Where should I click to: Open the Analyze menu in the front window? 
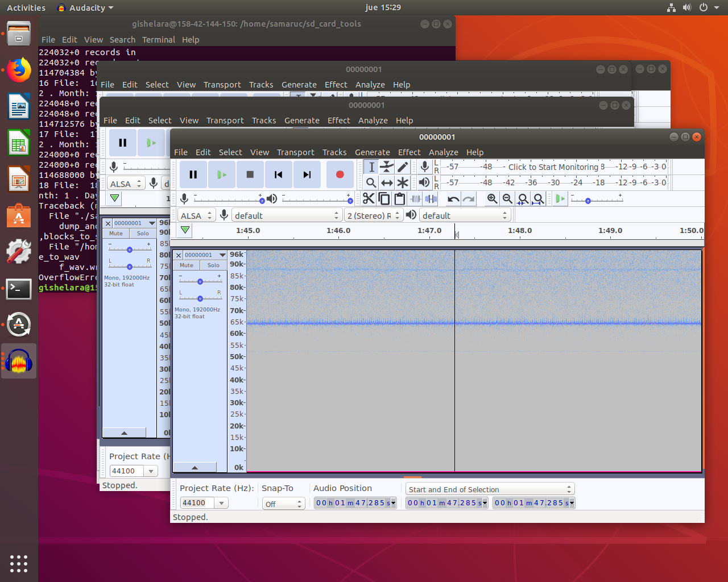[443, 152]
